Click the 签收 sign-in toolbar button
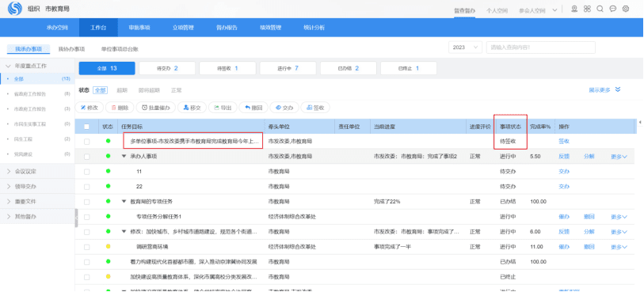Viewport: 644px width, 292px height. point(315,108)
